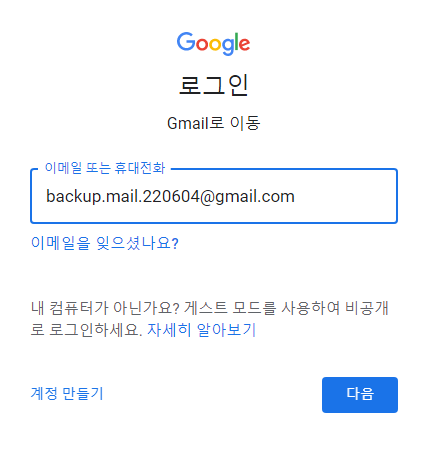Click the yellow letter o in the Google logo
The image size is (425, 474).
point(216,44)
